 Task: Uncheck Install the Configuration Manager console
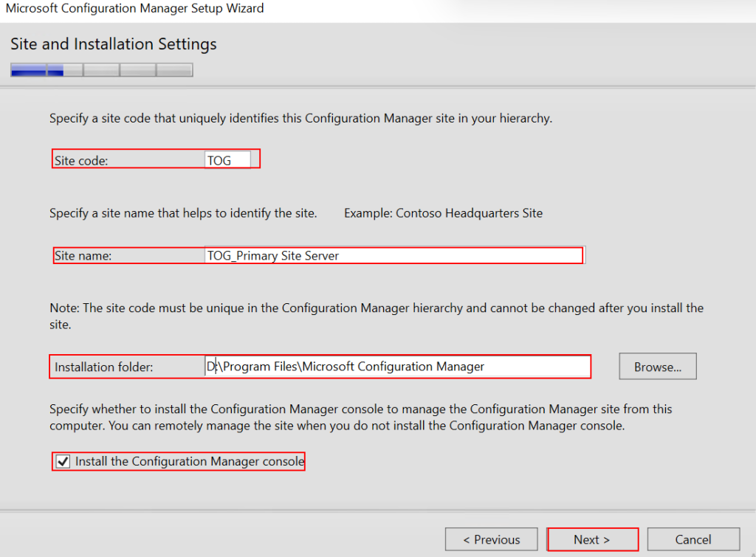pos(63,462)
